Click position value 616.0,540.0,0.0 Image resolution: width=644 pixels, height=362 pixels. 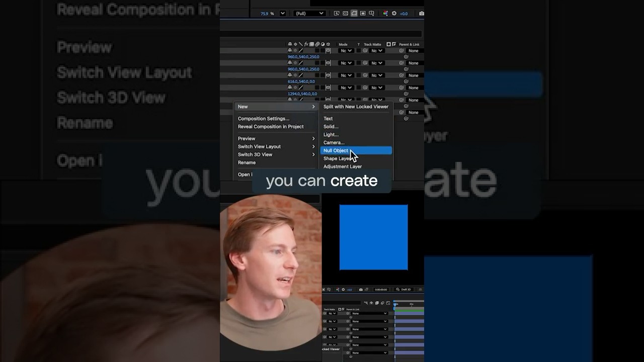pos(301,81)
